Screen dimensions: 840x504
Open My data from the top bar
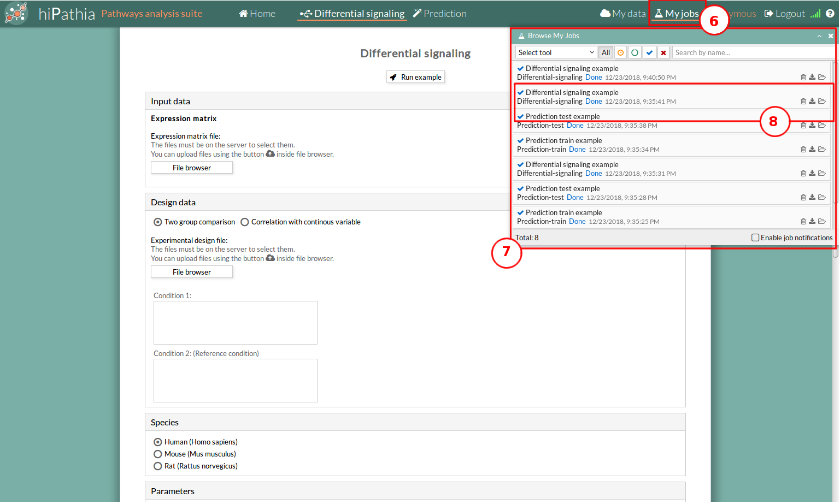622,14
